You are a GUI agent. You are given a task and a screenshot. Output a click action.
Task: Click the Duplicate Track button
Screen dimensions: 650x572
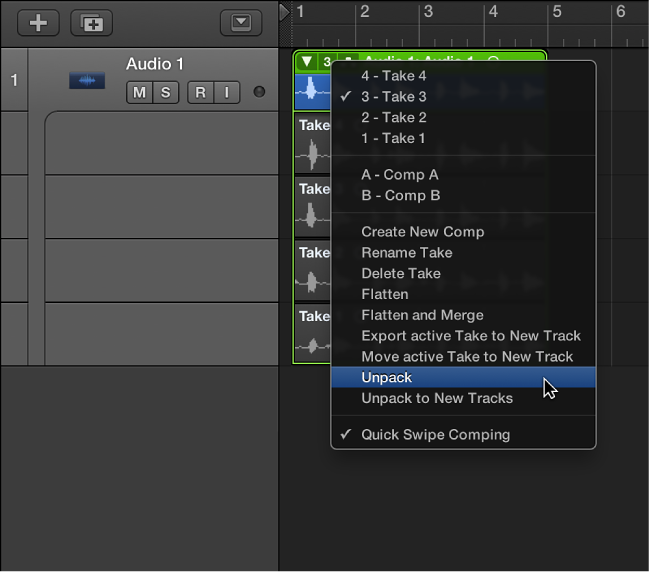point(91,23)
